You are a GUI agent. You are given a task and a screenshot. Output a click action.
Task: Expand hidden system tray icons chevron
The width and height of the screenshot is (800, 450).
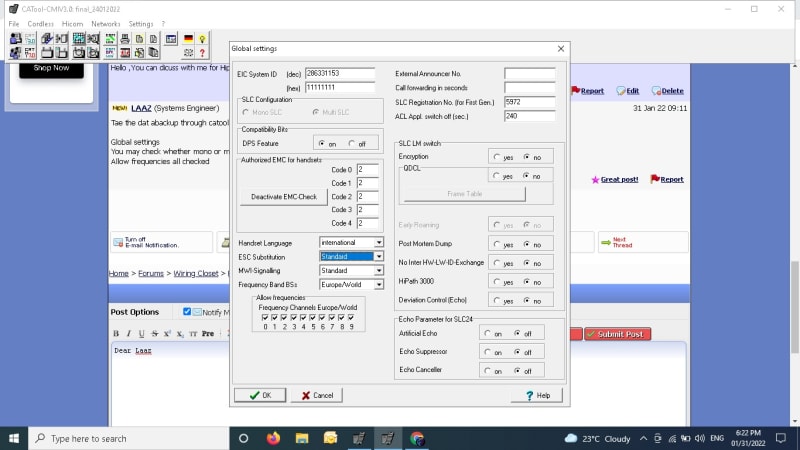(x=643, y=438)
